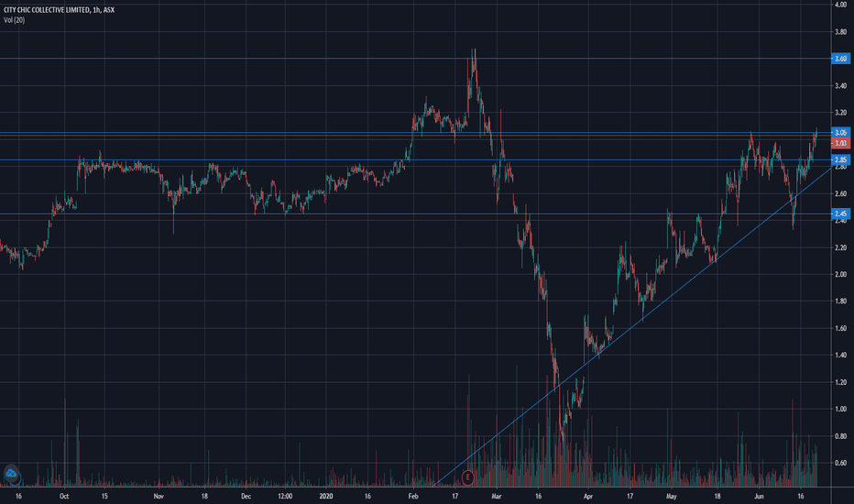Click the red 3.03 last price label
This screenshot has height=504, width=854.
coord(840,143)
